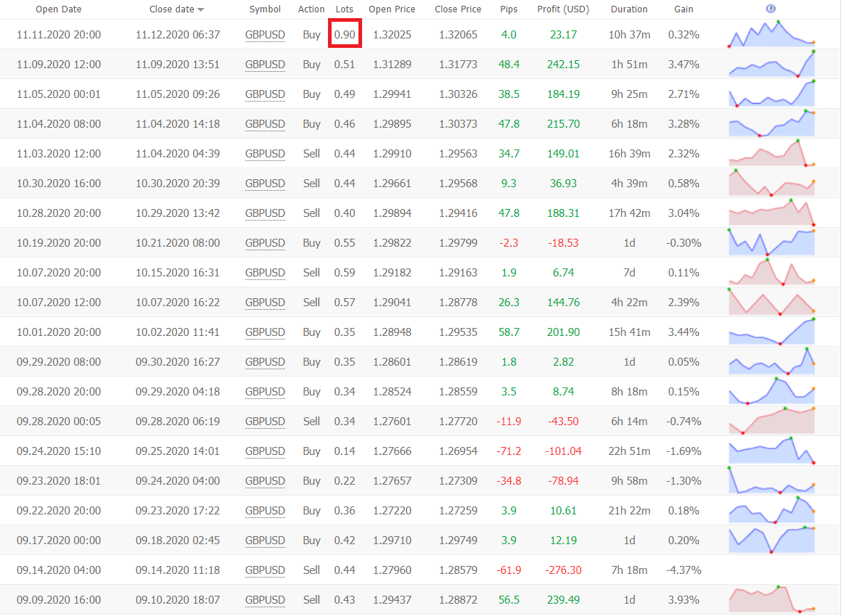This screenshot has height=616, width=841.
Task: Click the Pips column header
Action: 509,9
